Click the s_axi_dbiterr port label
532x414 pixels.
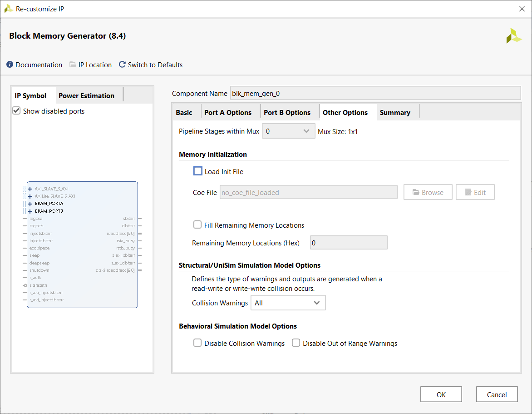[123, 263]
